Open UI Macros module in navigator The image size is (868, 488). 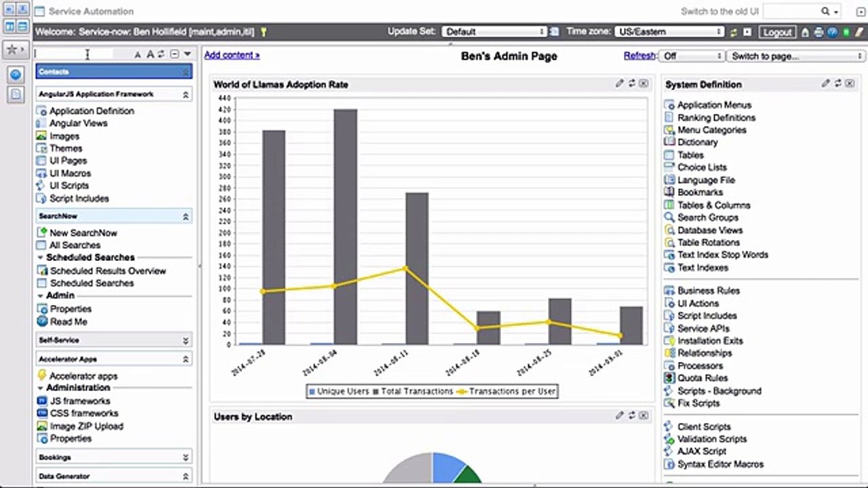pos(70,174)
